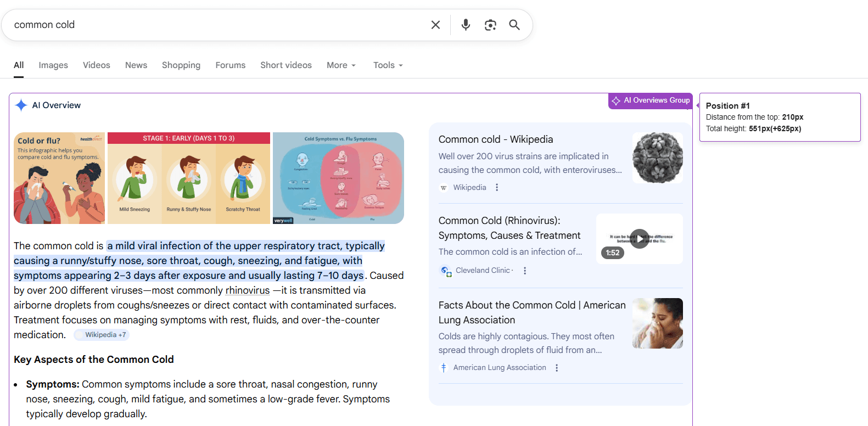Switch to the Images tab

[53, 65]
